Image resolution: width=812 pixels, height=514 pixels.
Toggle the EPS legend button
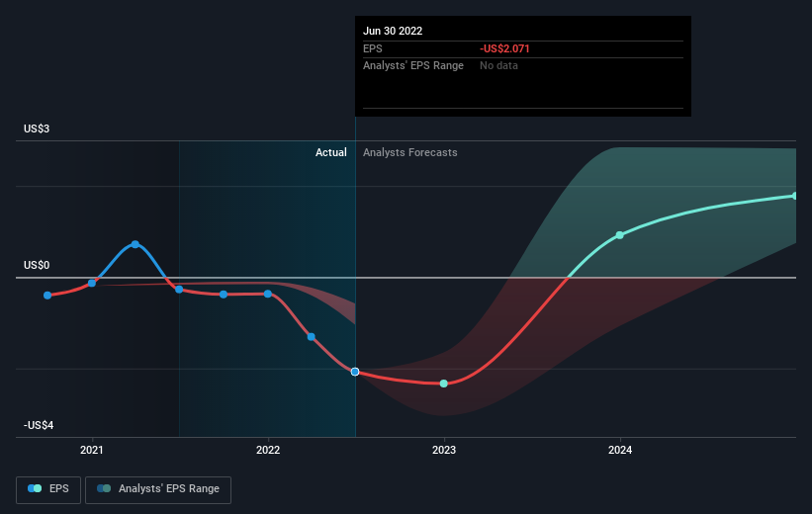pos(48,489)
